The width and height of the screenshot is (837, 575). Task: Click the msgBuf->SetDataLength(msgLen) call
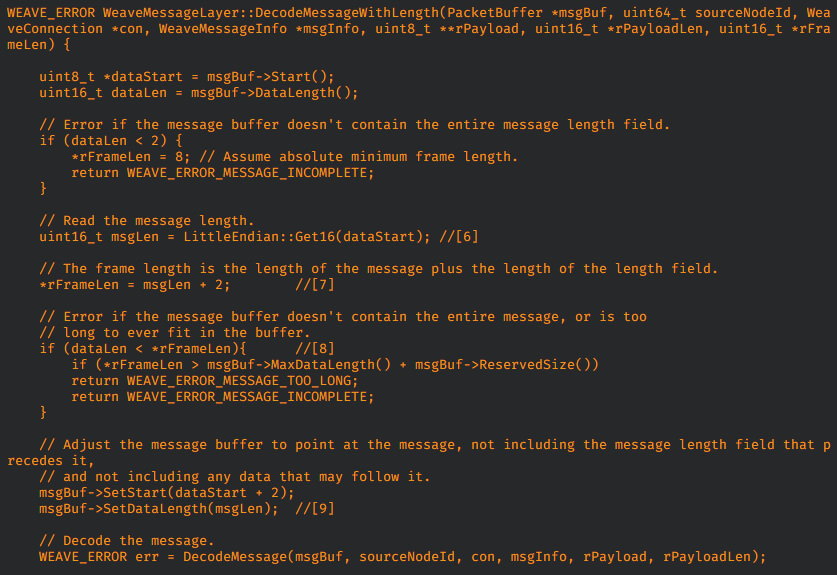point(159,509)
